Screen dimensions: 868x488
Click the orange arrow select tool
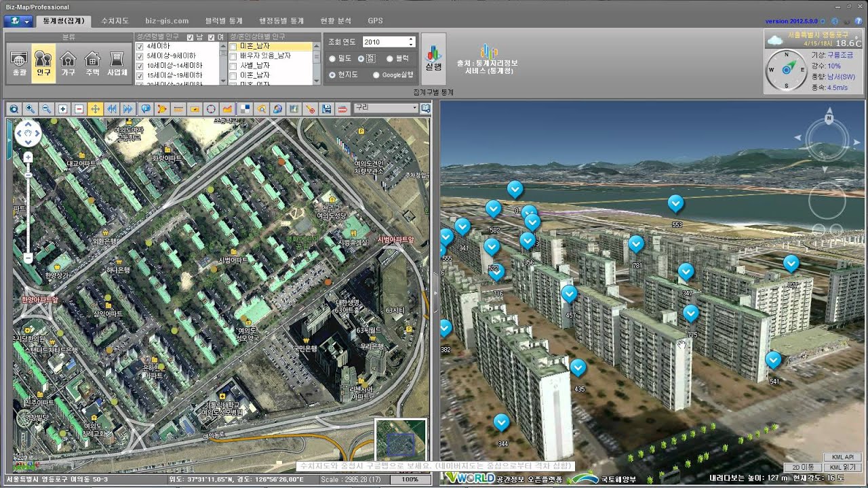click(161, 108)
